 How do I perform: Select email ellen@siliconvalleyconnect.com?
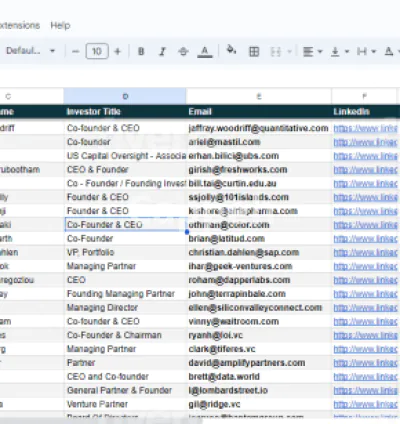coord(259,308)
